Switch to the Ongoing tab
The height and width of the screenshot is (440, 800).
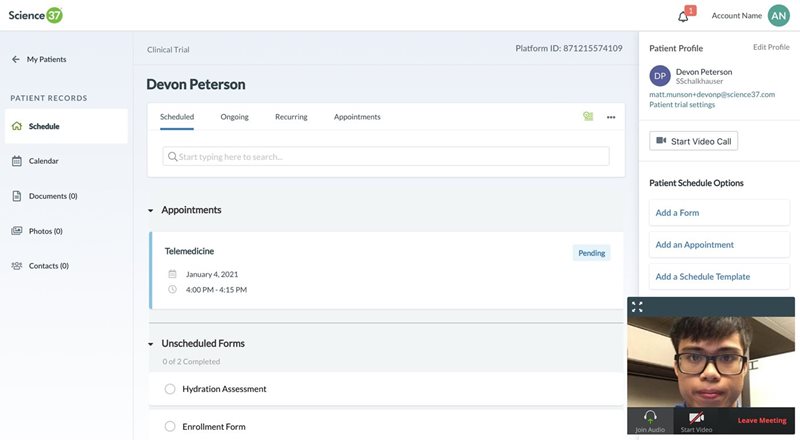click(234, 117)
